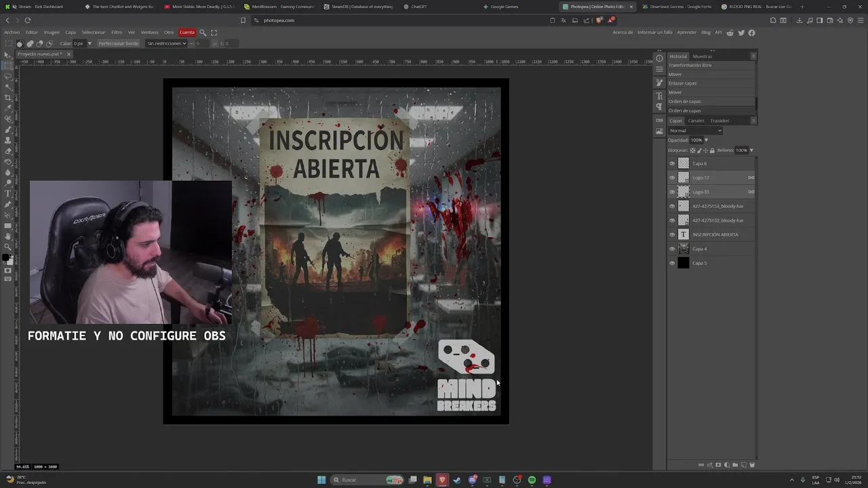Screen dimensions: 868x488
Task: Open the Imagen menu
Action: pos(52,33)
